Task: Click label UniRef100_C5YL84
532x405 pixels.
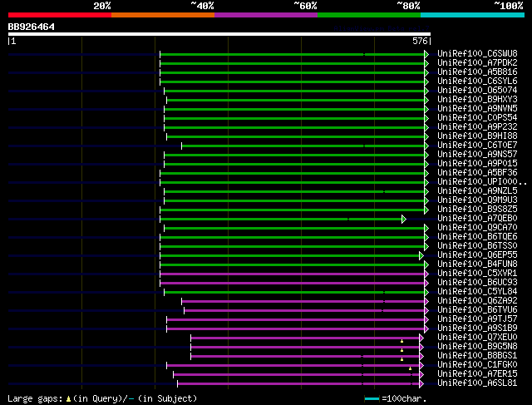Action: click(x=477, y=292)
